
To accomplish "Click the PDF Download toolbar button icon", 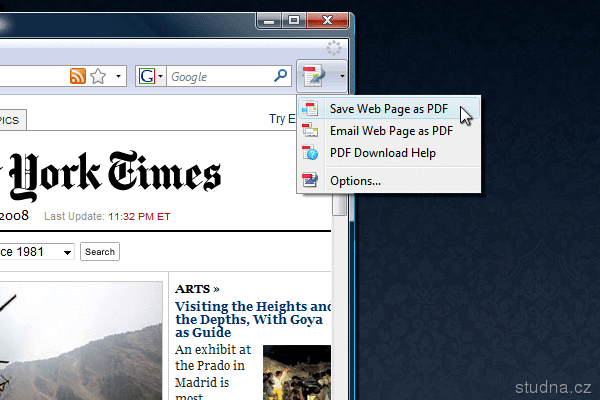I will (x=314, y=76).
